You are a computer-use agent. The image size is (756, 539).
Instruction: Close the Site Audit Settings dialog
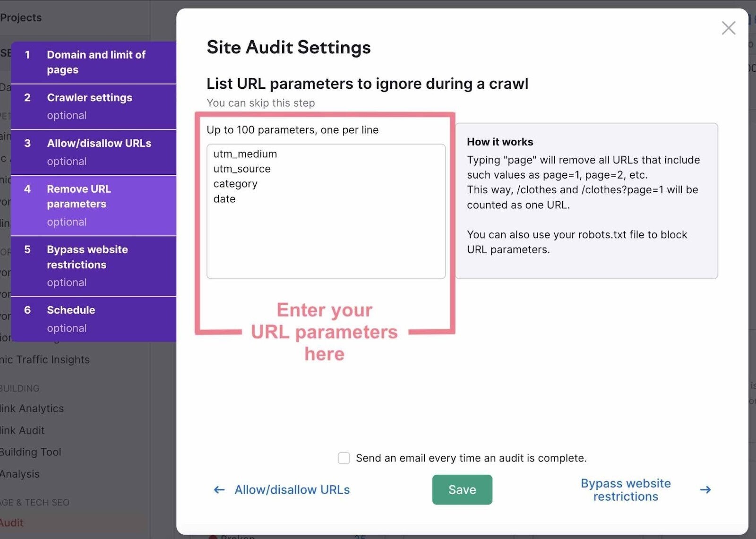[728, 28]
